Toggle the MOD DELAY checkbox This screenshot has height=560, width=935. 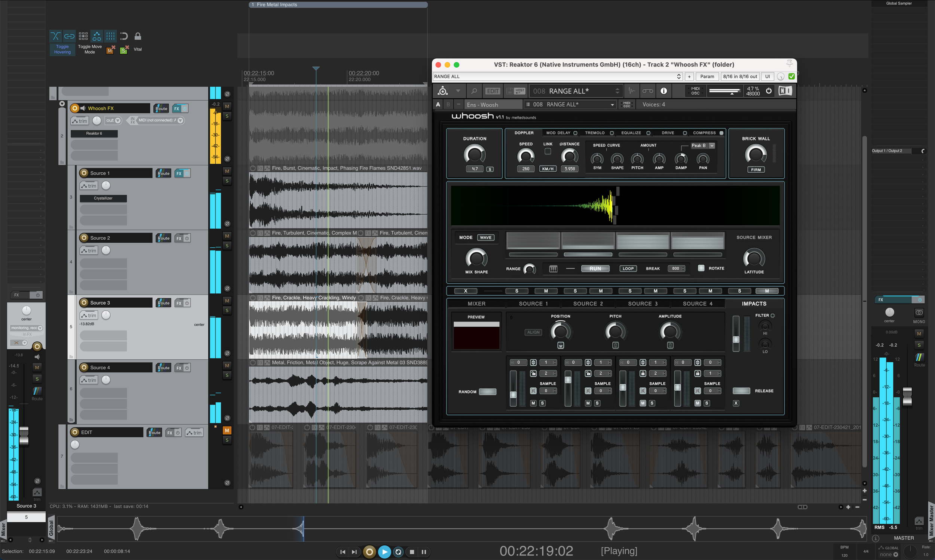coord(575,133)
